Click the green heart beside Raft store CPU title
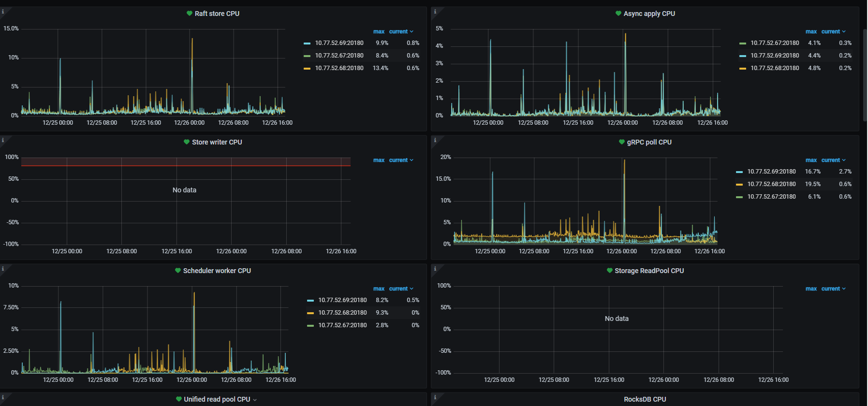 [x=190, y=14]
